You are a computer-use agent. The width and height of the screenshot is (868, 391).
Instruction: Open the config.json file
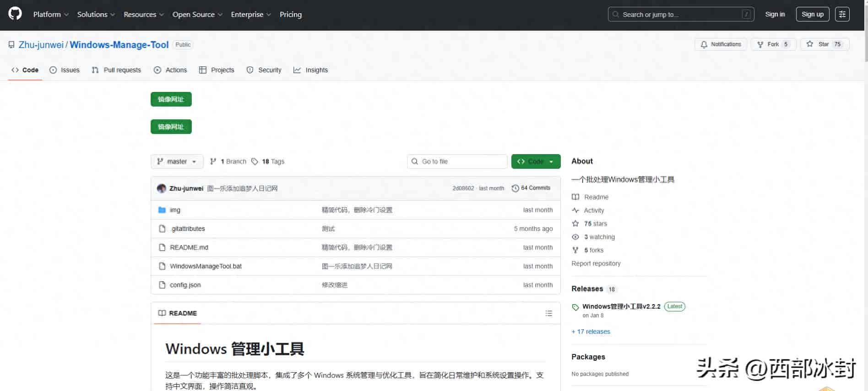coord(185,285)
